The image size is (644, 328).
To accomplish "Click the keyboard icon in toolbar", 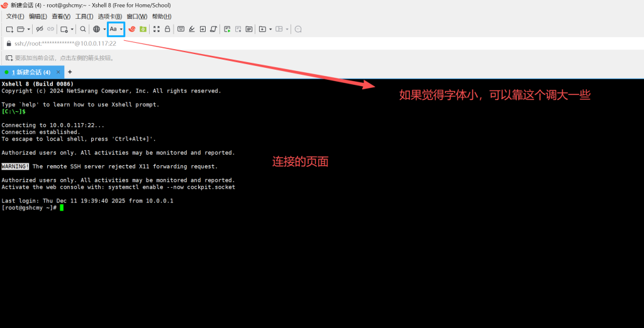I will 181,29.
